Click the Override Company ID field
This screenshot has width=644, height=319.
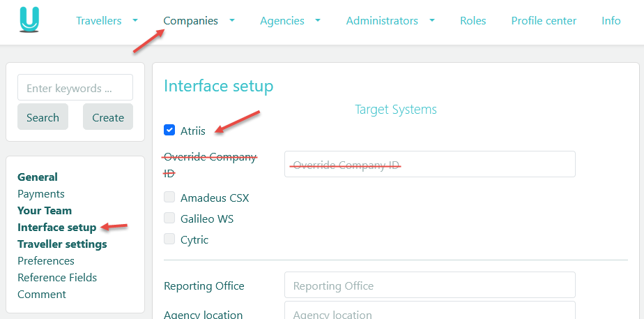[x=429, y=165]
